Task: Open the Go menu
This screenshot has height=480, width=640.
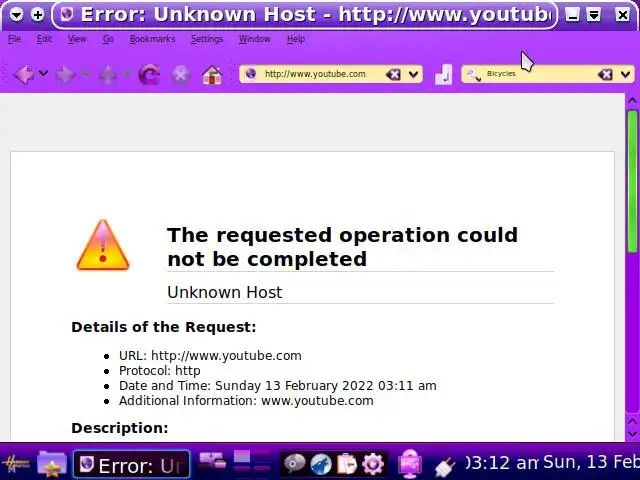Action: click(x=108, y=39)
